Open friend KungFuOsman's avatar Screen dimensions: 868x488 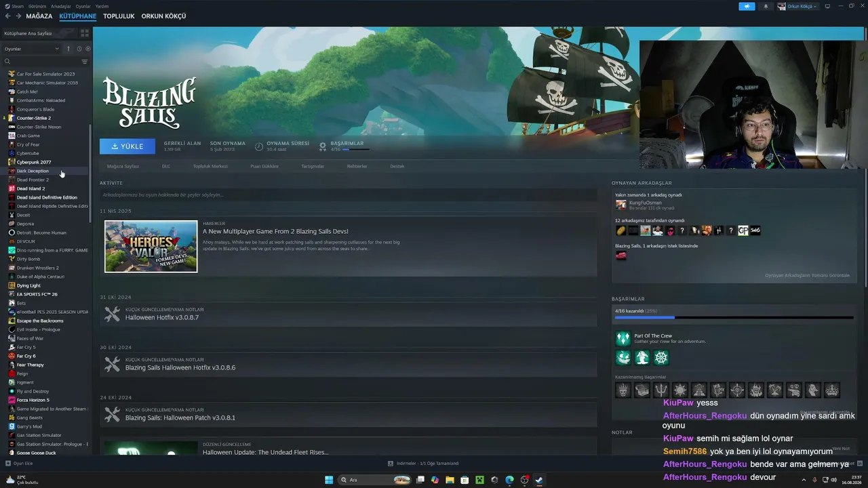click(620, 205)
